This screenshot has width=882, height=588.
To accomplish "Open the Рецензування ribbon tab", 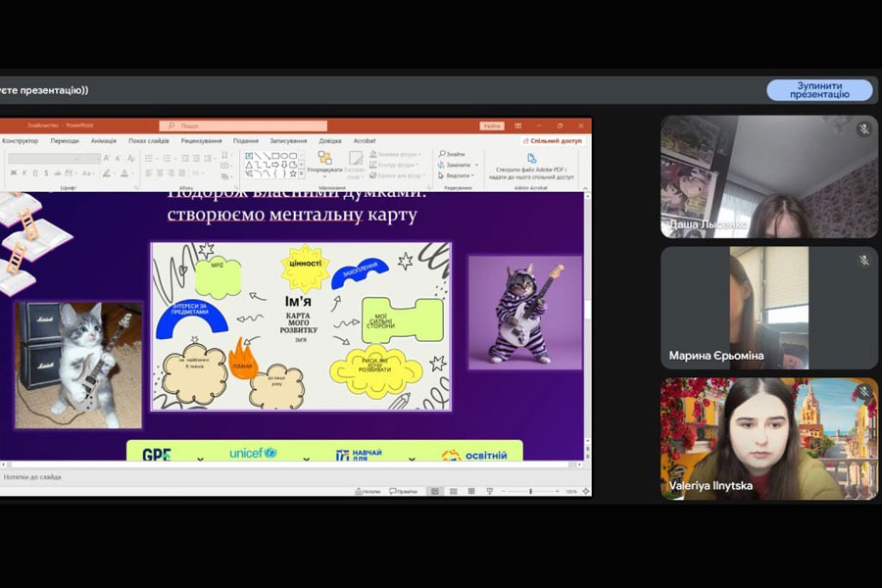I will pyautogui.click(x=201, y=141).
